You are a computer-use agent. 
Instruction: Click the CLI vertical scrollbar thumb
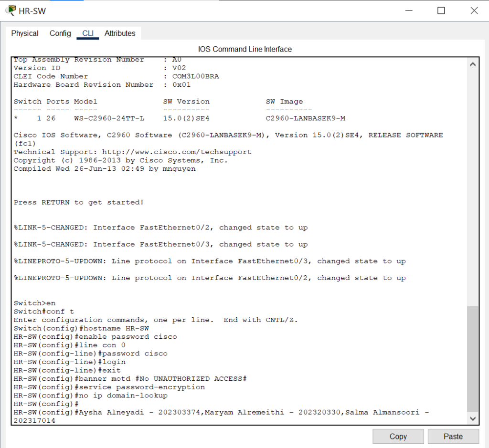click(473, 359)
